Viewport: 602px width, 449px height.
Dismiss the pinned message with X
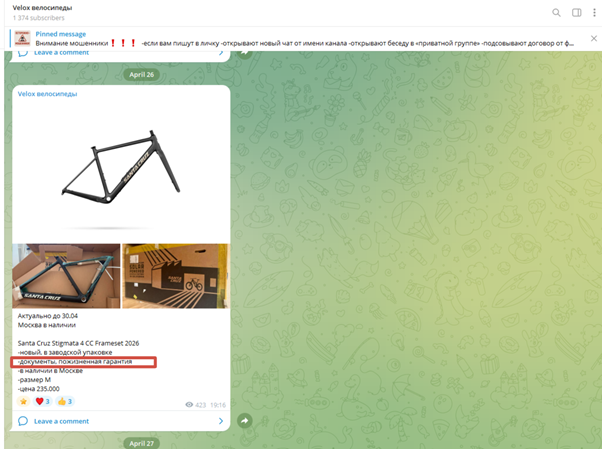point(594,38)
